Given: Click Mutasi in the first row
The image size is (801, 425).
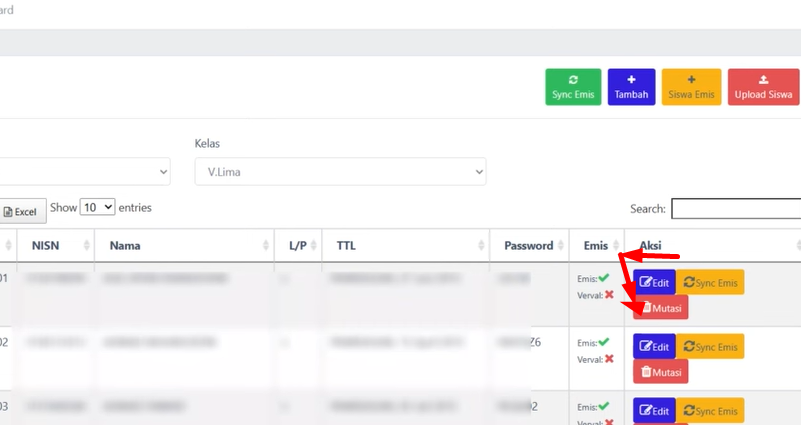Looking at the screenshot, I should point(660,308).
